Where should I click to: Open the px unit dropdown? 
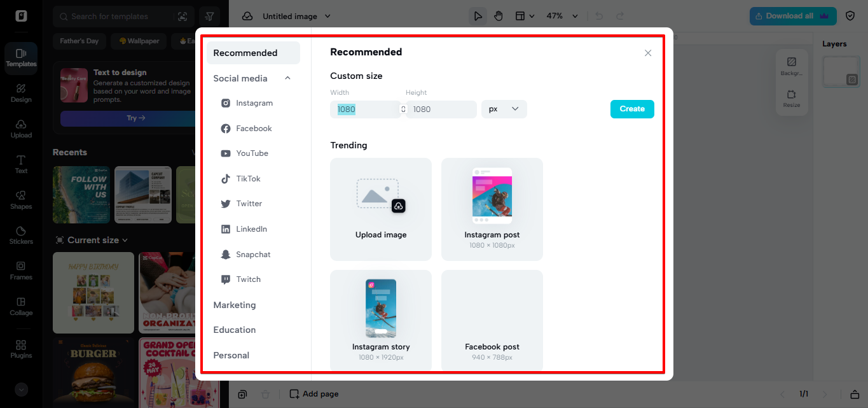click(x=504, y=109)
